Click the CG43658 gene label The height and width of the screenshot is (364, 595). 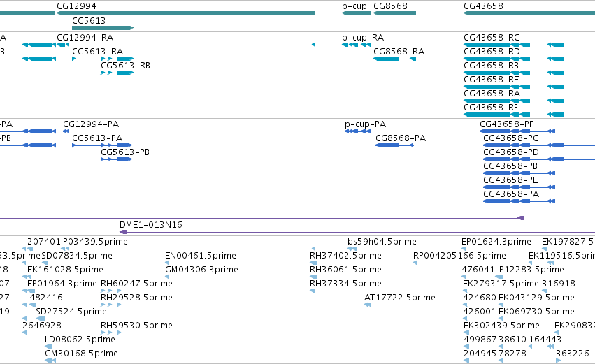point(483,6)
